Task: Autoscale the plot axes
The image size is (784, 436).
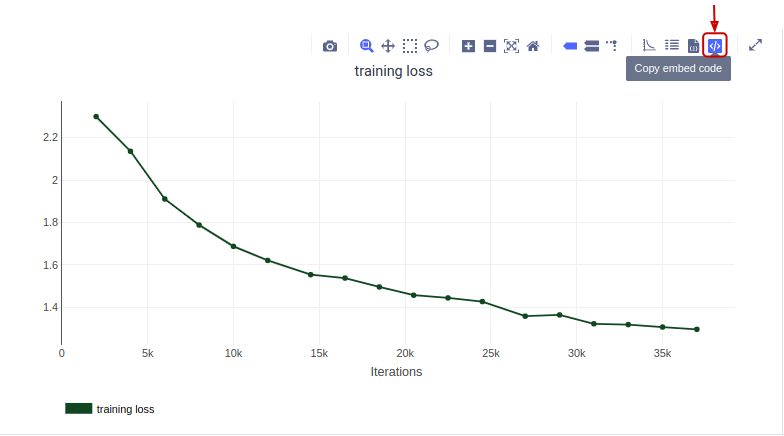Action: pyautogui.click(x=512, y=46)
